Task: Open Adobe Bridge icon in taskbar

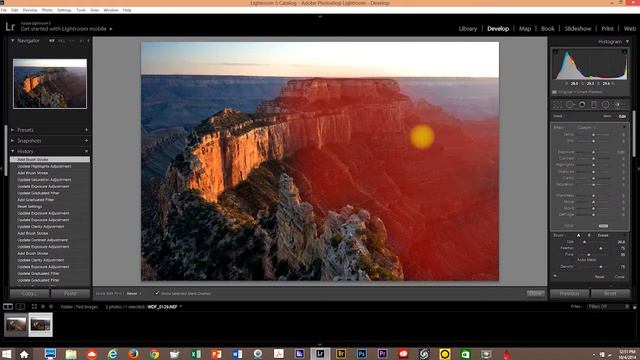Action: point(341,354)
